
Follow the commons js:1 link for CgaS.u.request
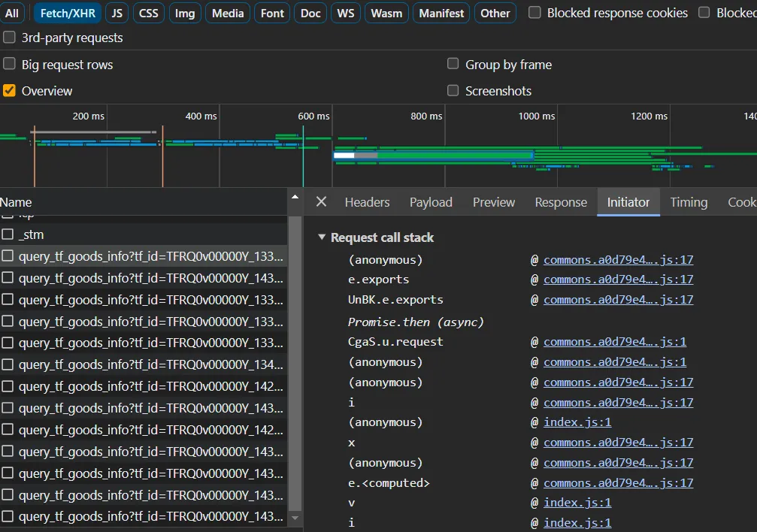(615, 342)
